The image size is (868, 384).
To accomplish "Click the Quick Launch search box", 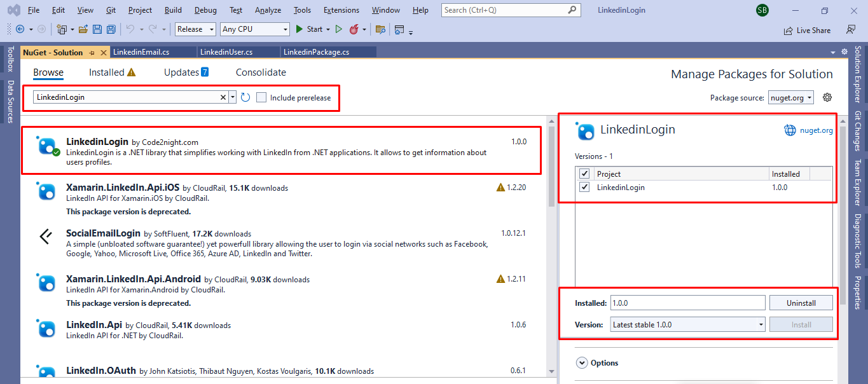I will click(511, 10).
